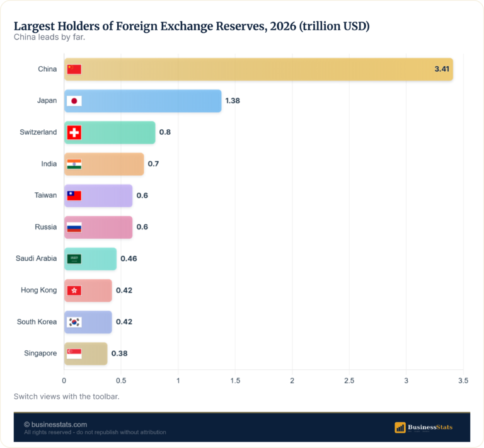Select the Switzerland bar in the chart

[x=110, y=133]
